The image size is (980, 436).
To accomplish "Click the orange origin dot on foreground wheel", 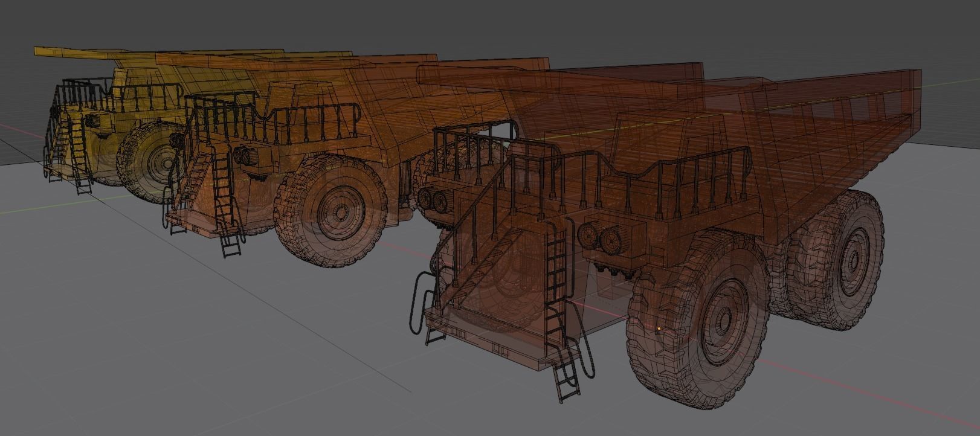I will pos(659,329).
